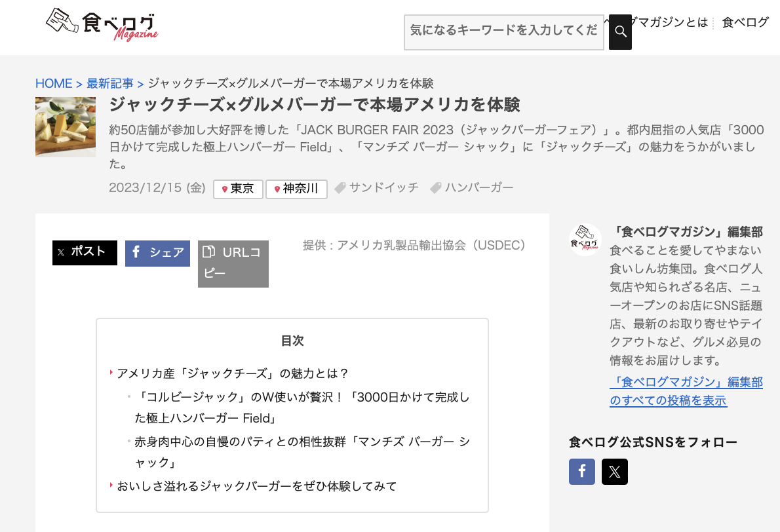Click the editorial team avatar icon
780x532 pixels.
click(x=585, y=240)
